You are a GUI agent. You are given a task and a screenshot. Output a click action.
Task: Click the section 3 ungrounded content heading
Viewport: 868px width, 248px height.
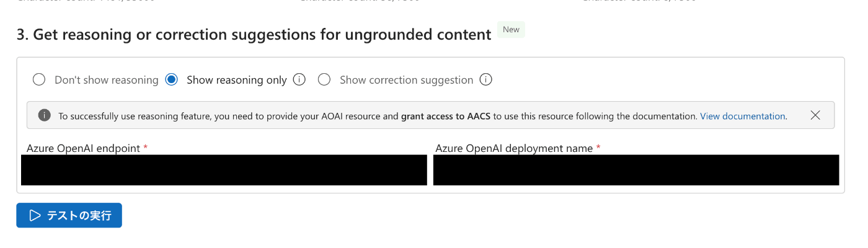click(x=254, y=35)
